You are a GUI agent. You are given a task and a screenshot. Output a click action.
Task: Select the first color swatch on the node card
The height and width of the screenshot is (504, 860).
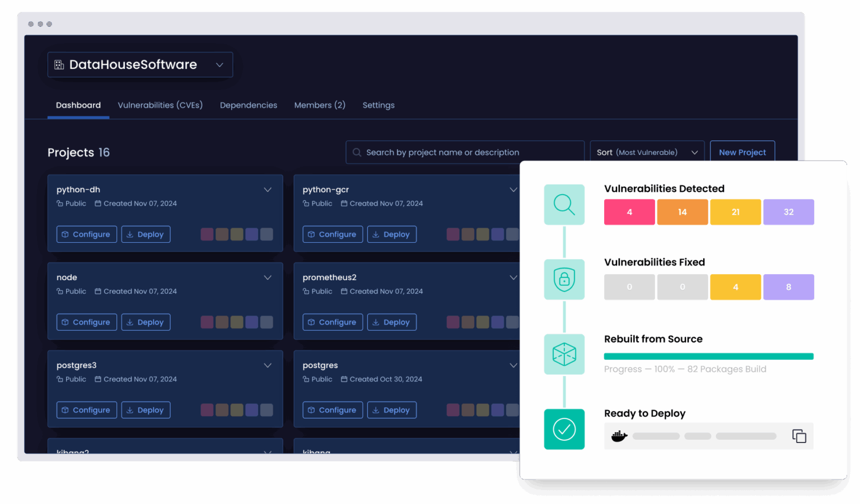tap(207, 322)
